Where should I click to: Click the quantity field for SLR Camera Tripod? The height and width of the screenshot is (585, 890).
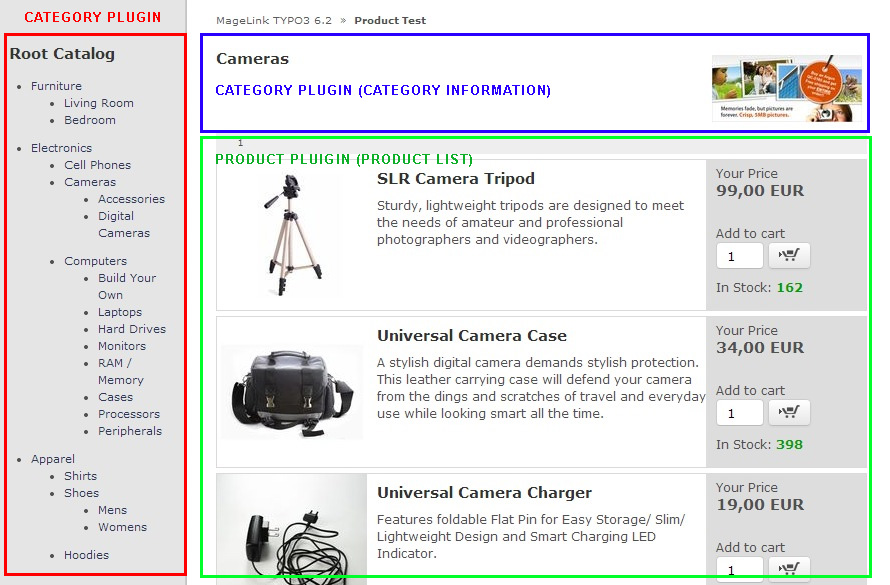pos(739,257)
